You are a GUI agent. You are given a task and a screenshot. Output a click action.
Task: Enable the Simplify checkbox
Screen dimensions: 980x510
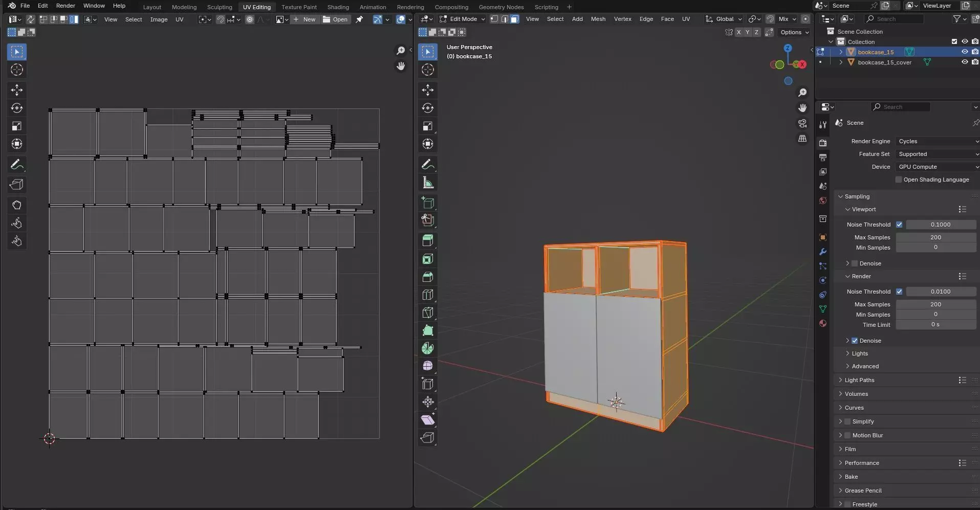coord(847,422)
